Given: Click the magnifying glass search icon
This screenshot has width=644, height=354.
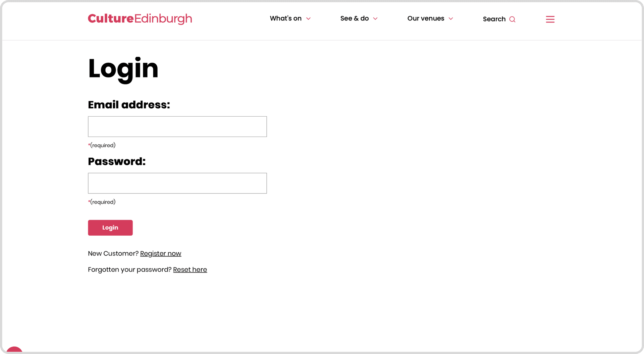Looking at the screenshot, I should pos(512,19).
